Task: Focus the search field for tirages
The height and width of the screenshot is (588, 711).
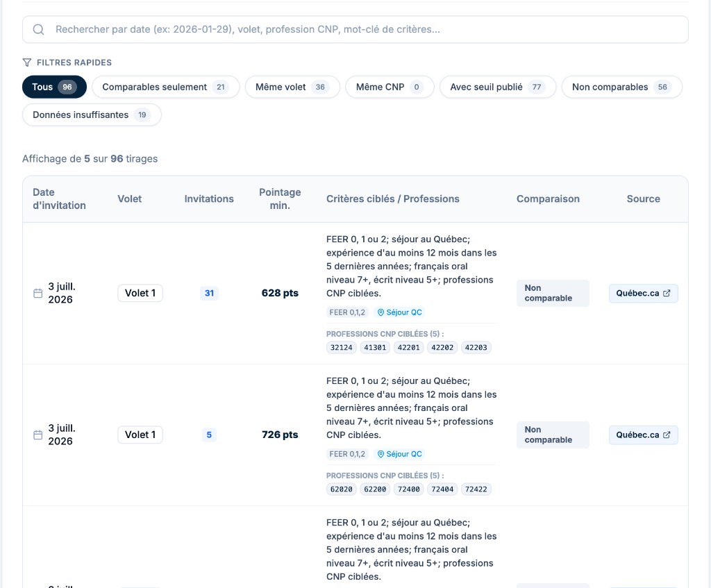Action: (355, 29)
